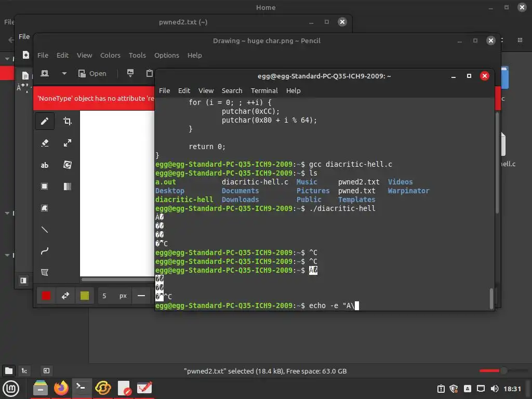Open Drawing's Options menu

click(x=167, y=55)
